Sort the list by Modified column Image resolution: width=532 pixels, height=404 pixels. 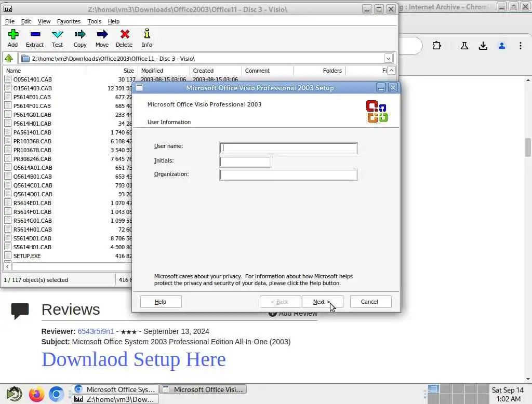click(164, 71)
